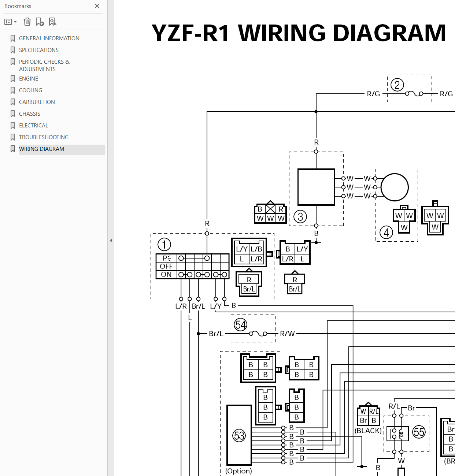Collapse the navigation pane using the divider arrow

[x=111, y=241]
